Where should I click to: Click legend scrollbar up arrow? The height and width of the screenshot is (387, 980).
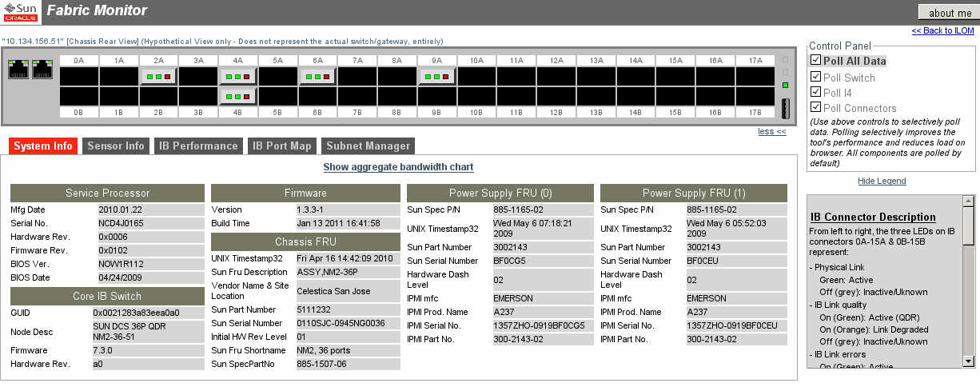(x=969, y=201)
